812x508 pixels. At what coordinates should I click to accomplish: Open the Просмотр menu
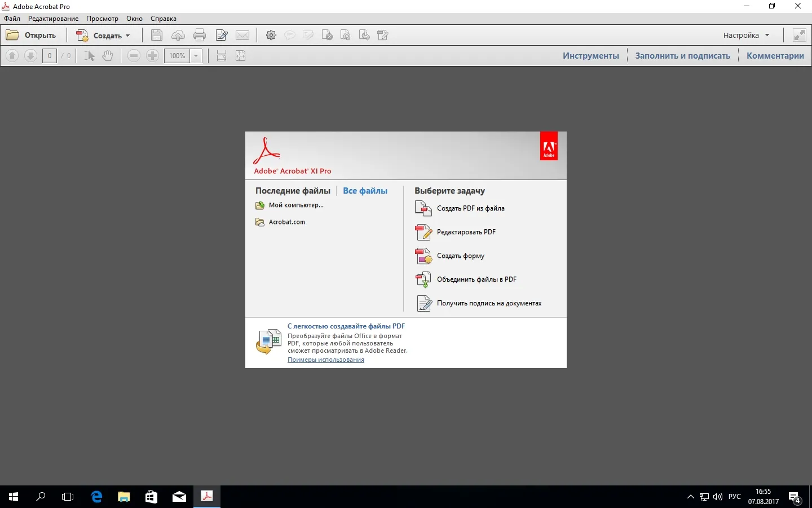pyautogui.click(x=102, y=19)
